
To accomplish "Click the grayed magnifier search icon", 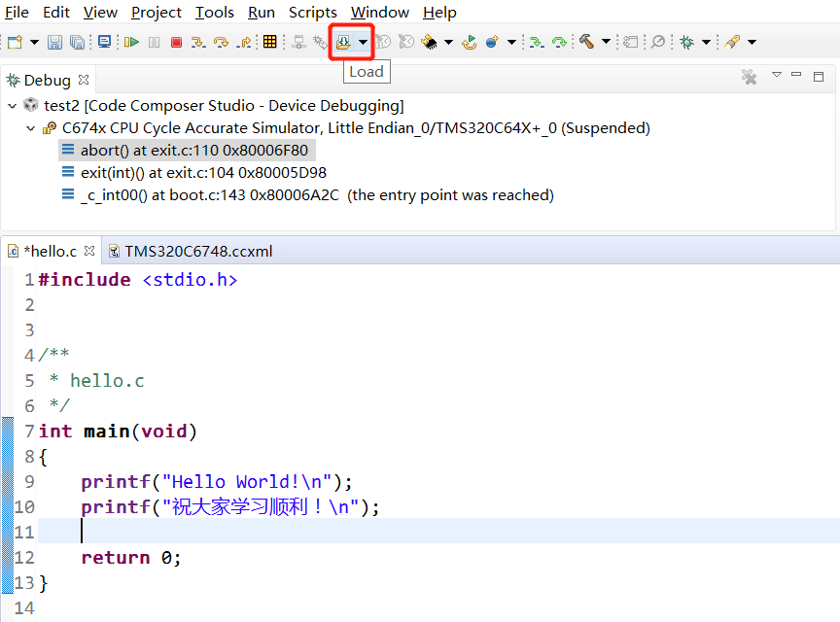I will click(x=658, y=42).
